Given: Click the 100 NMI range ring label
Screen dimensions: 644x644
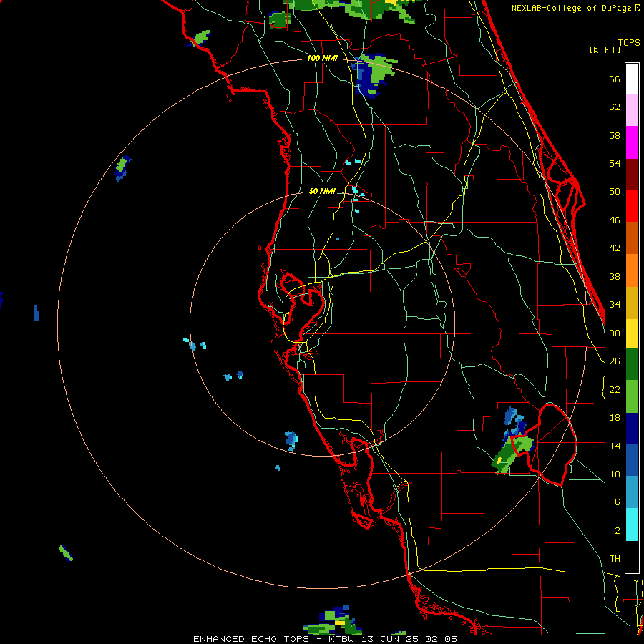Looking at the screenshot, I should click(322, 59).
